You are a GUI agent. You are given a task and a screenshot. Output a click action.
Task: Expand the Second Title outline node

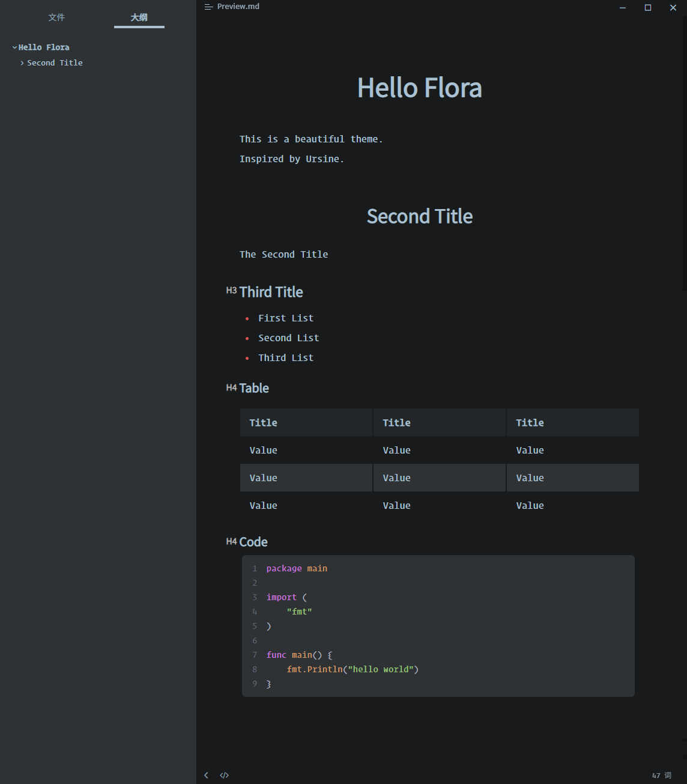pos(22,62)
